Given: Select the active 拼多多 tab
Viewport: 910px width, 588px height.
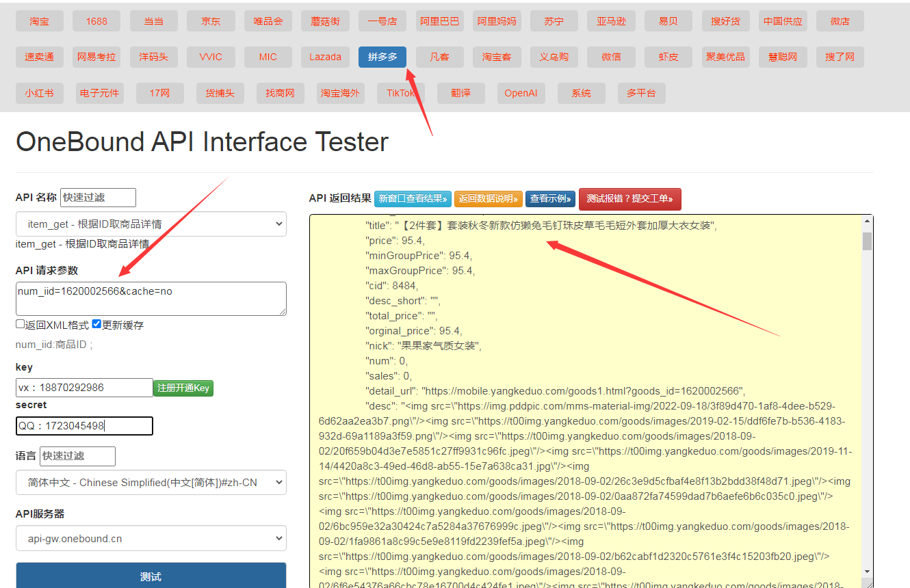Looking at the screenshot, I should [x=382, y=57].
